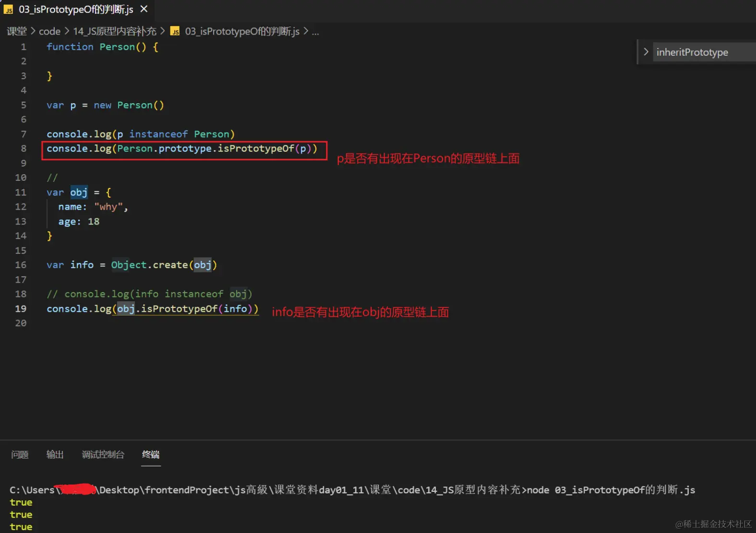Place cursor in 'function Person() {' code

pos(102,47)
